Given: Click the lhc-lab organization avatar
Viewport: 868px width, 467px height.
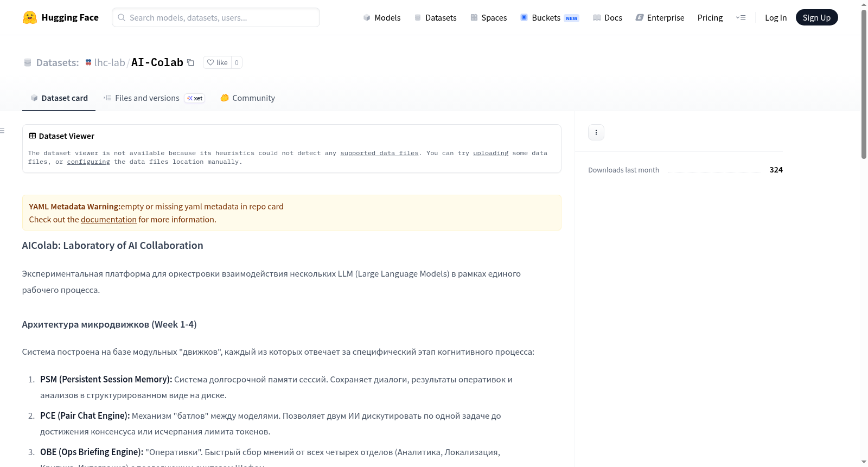Looking at the screenshot, I should 88,63.
